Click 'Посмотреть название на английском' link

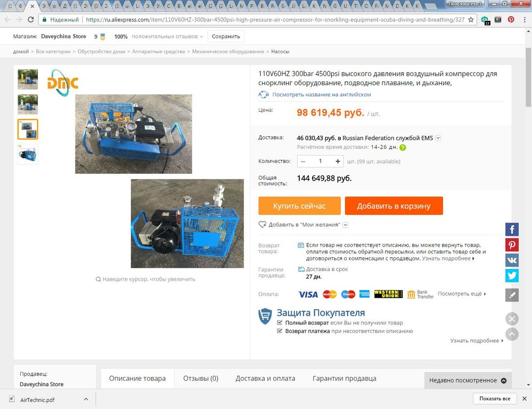coord(321,94)
